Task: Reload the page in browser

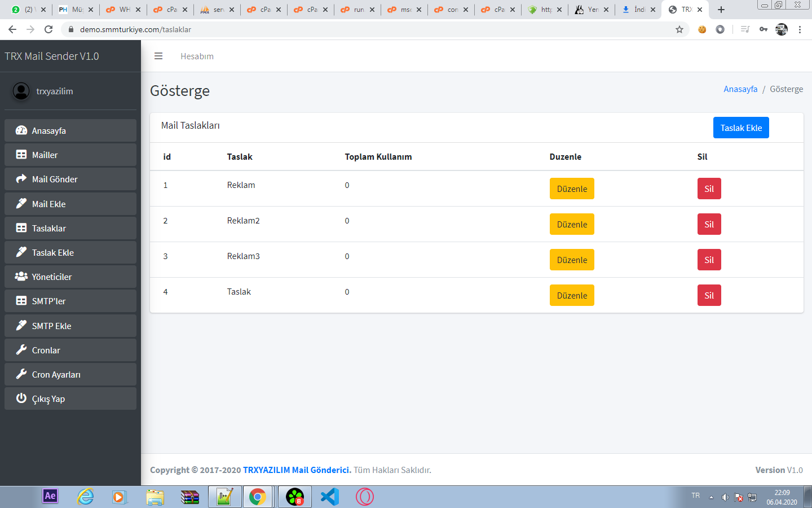Action: 48,29
